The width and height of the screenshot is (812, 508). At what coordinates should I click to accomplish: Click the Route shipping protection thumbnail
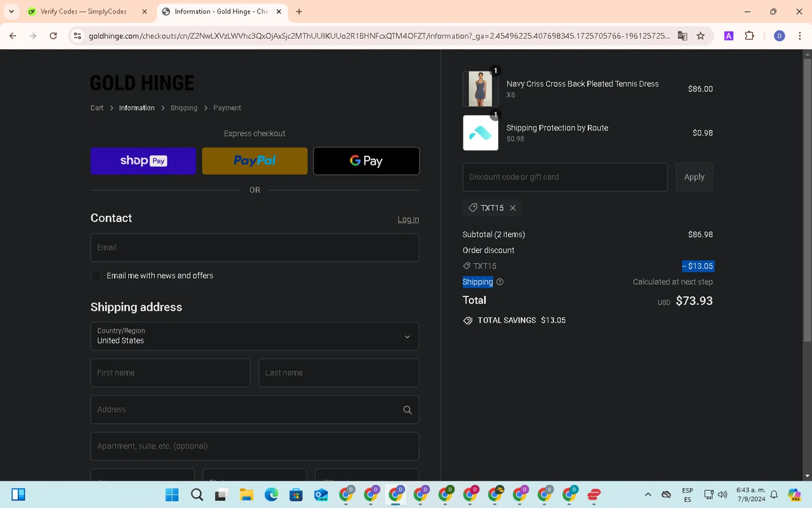[x=480, y=133]
